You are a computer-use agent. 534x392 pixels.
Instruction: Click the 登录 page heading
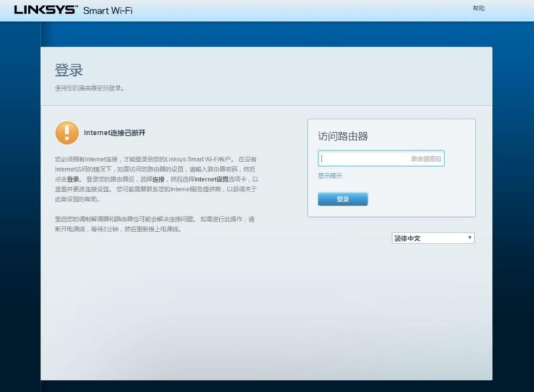69,70
